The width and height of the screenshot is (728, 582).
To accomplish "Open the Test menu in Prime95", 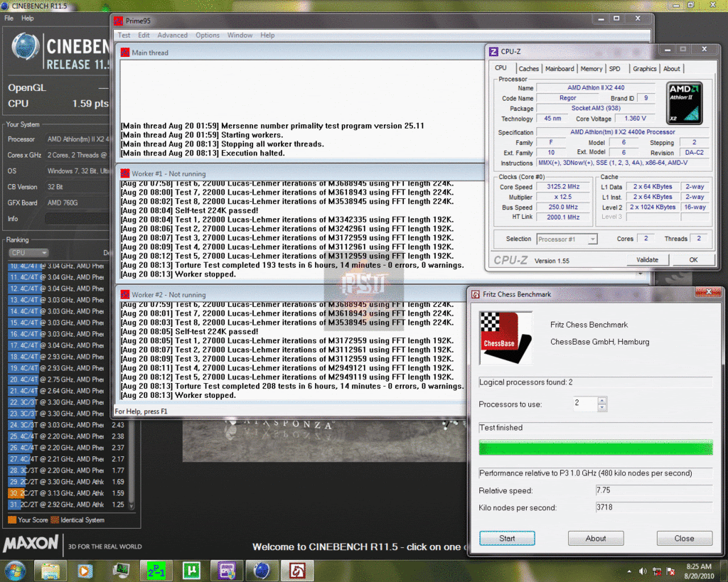I will click(x=124, y=36).
